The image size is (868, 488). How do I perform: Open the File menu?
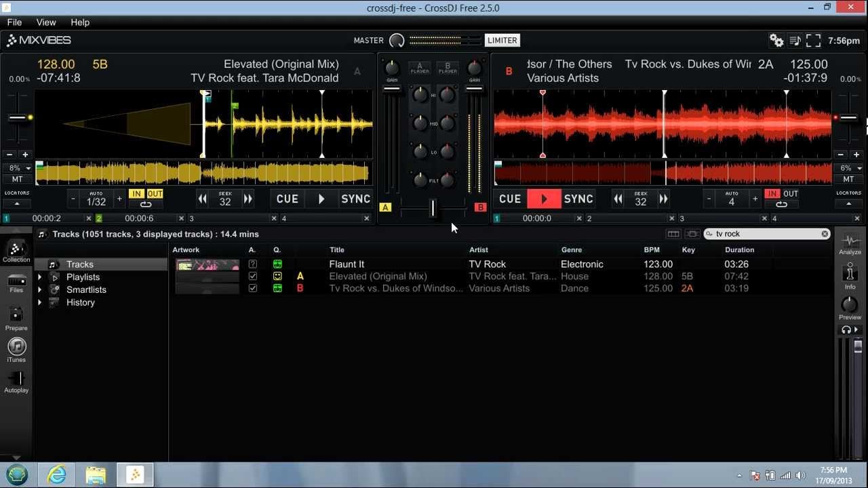click(14, 22)
